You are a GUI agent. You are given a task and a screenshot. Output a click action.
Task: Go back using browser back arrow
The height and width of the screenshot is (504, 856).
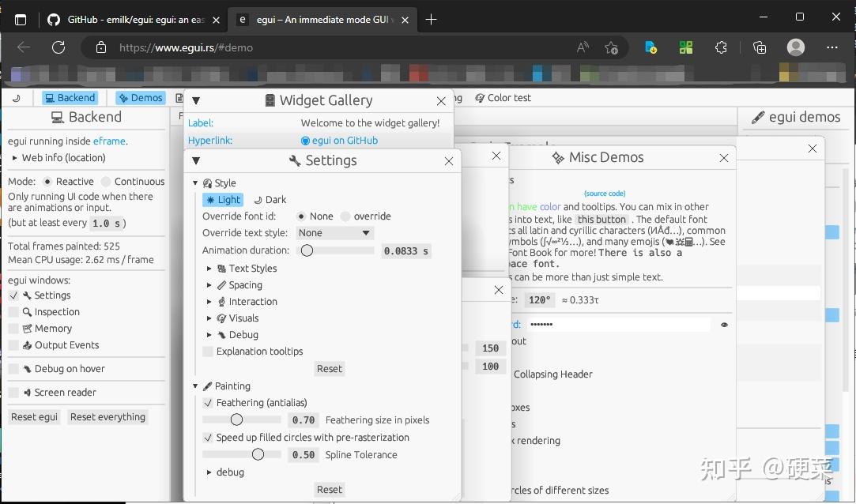(x=24, y=47)
